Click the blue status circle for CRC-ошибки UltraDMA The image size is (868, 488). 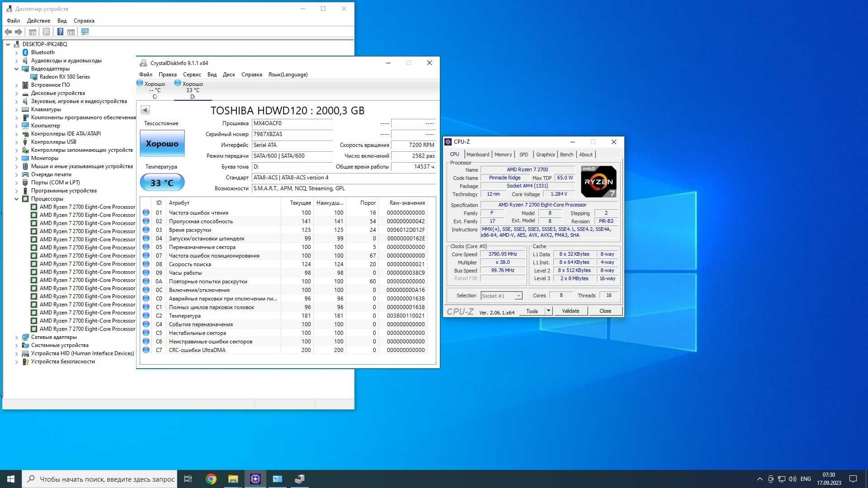146,350
